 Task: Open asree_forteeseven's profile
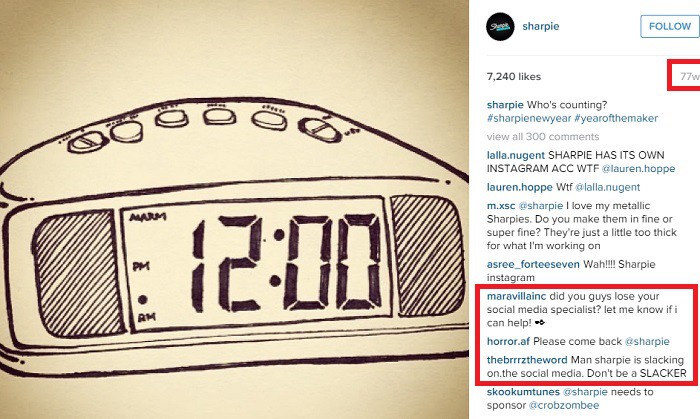click(533, 264)
